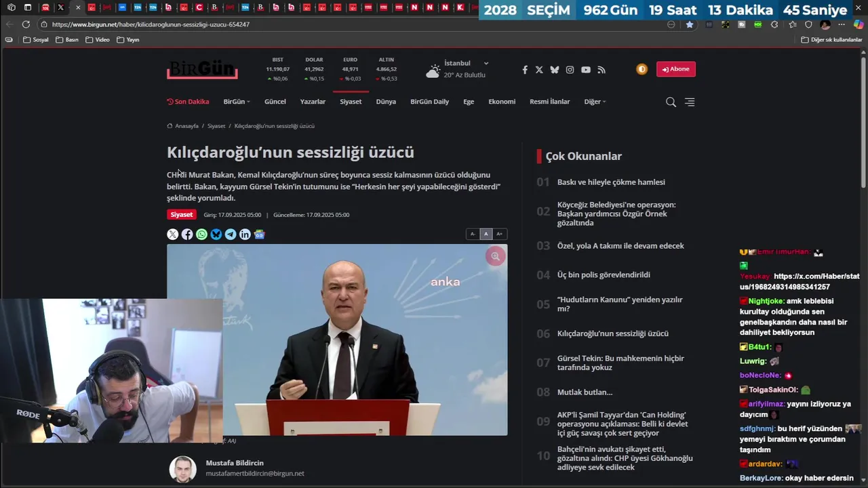This screenshot has width=868, height=488.
Task: Open Diğer sık kullanılanlar folder
Action: (x=831, y=40)
